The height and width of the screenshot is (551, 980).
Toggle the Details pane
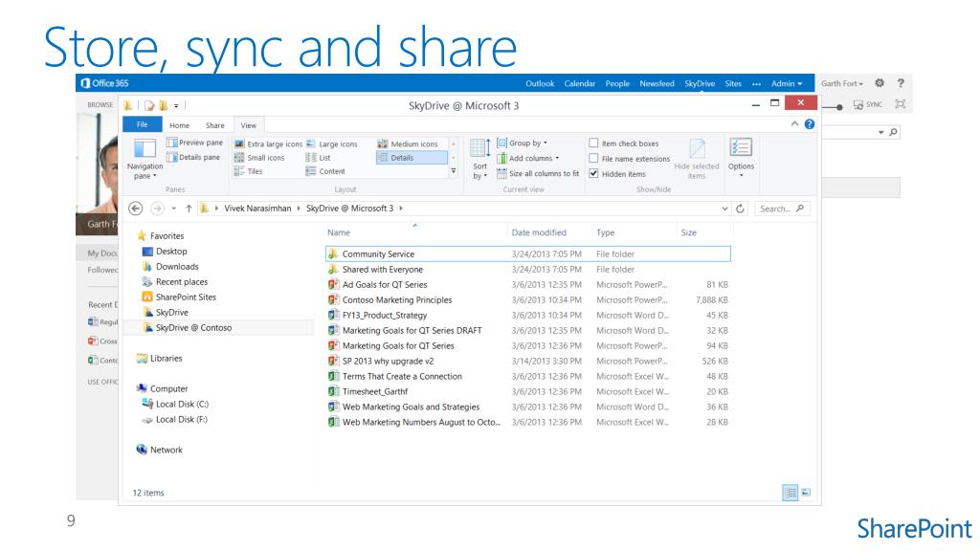[193, 158]
